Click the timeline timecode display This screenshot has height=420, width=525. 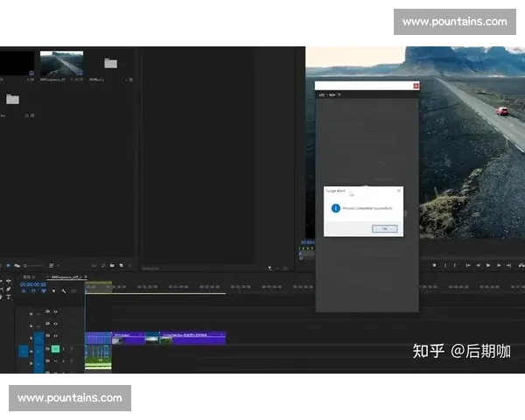tap(33, 284)
